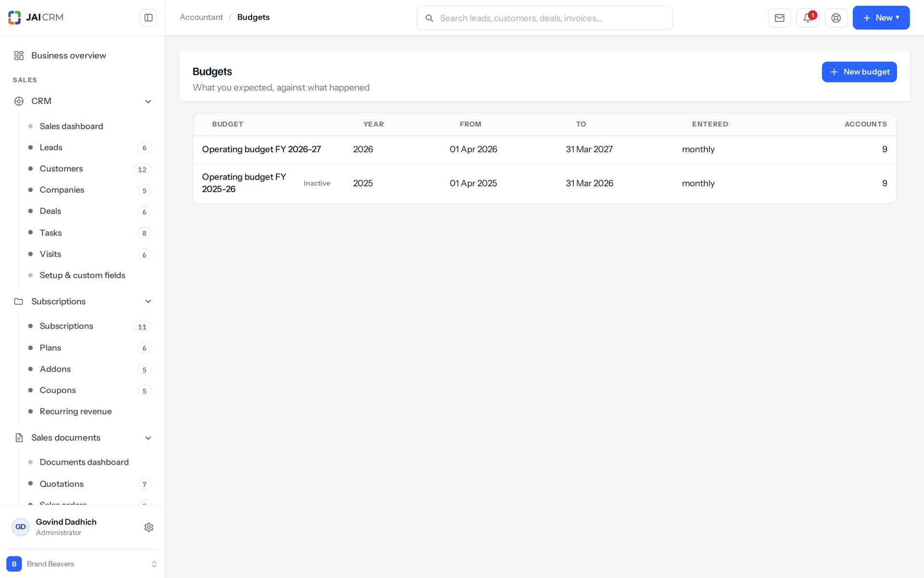Click the GD user avatar

tap(20, 527)
